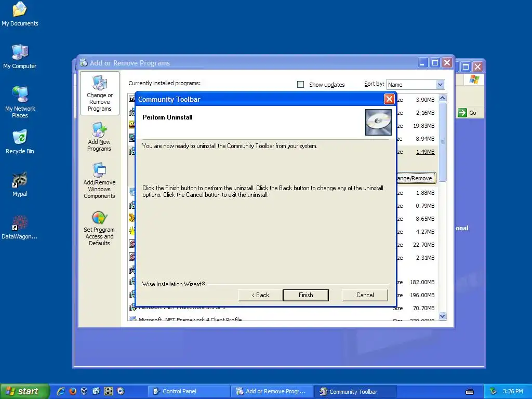This screenshot has height=399, width=532.
Task: Maximize the Add or Remove Programs window
Action: pos(435,63)
